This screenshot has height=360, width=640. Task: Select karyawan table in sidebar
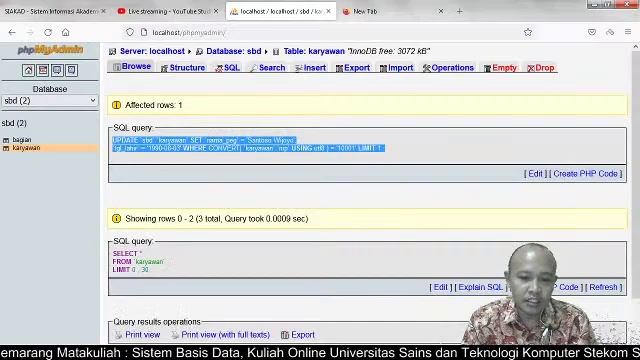point(26,148)
